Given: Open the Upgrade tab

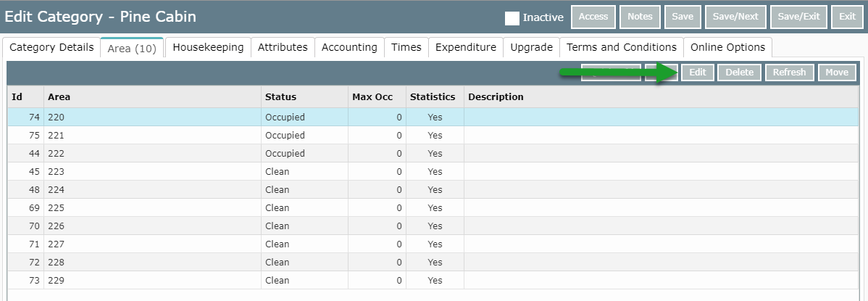Looking at the screenshot, I should click(531, 48).
